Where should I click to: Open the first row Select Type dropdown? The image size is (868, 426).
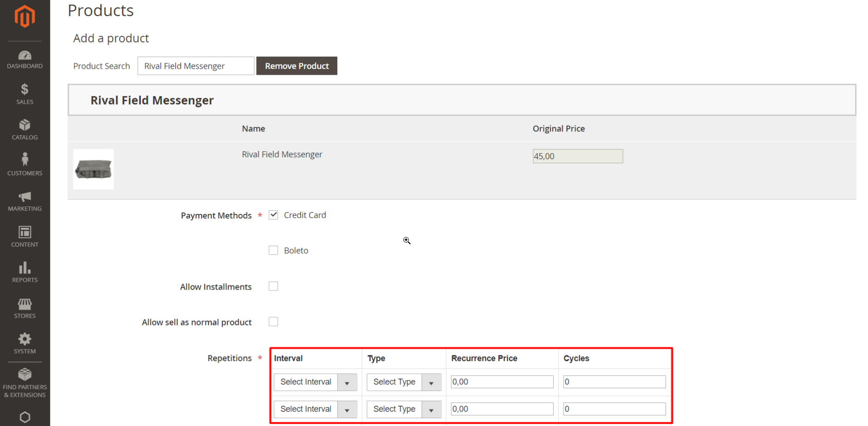(x=404, y=382)
